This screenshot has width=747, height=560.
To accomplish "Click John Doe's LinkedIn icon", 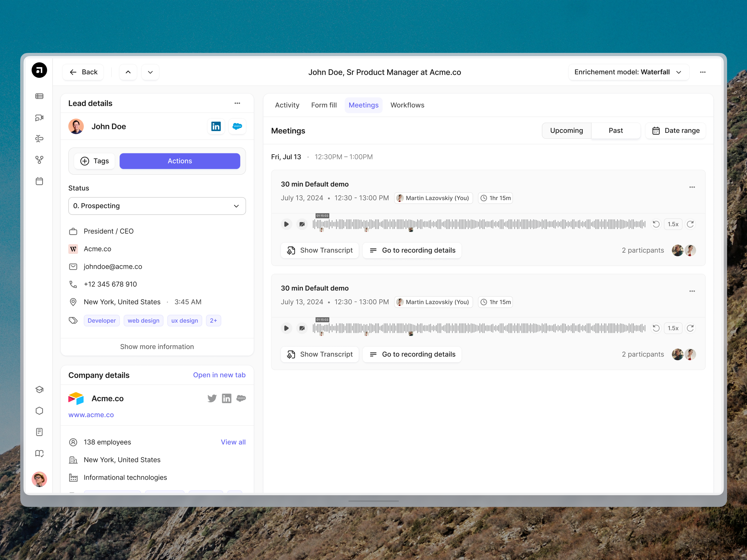I will [x=216, y=126].
